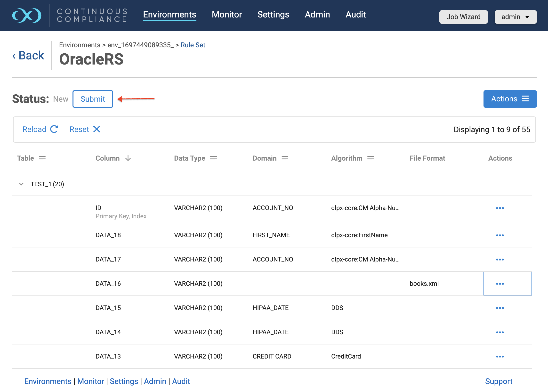Open the Domain filter menu icon
The image size is (548, 392).
coord(285,158)
